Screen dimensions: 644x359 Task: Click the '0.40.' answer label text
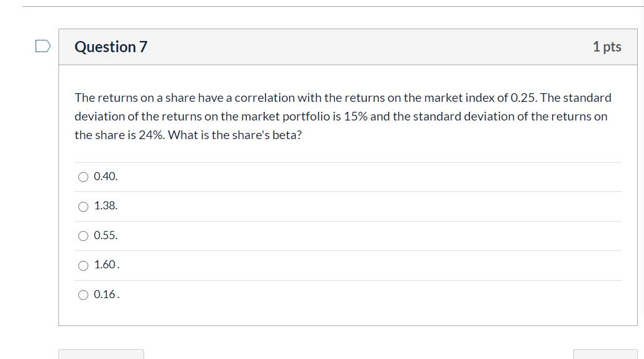106,176
